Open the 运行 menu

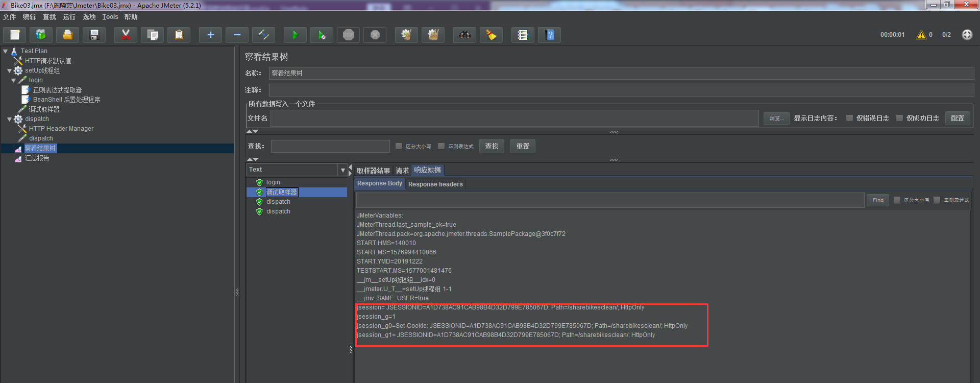tap(69, 17)
